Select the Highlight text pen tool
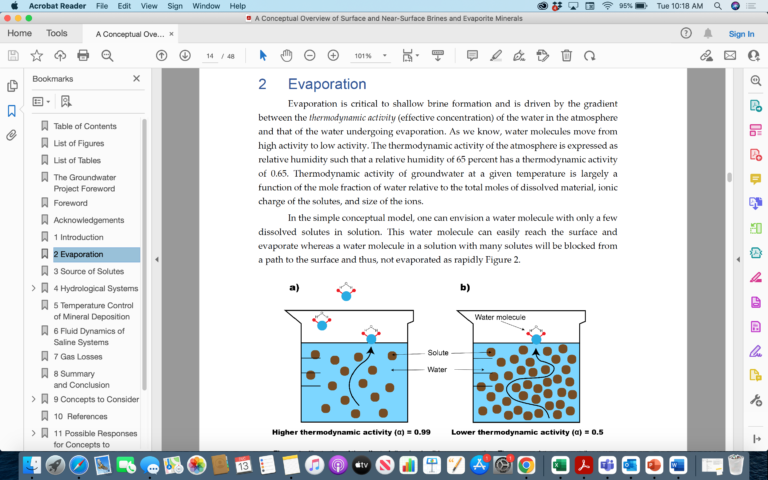768x480 pixels. coord(496,55)
